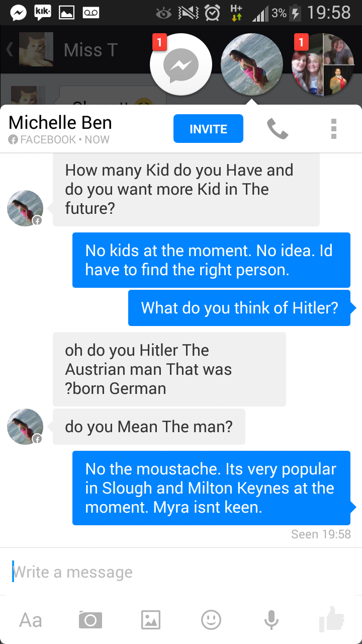The image size is (362, 644).
Task: Open the emoji smiley picker
Action: pos(211,620)
